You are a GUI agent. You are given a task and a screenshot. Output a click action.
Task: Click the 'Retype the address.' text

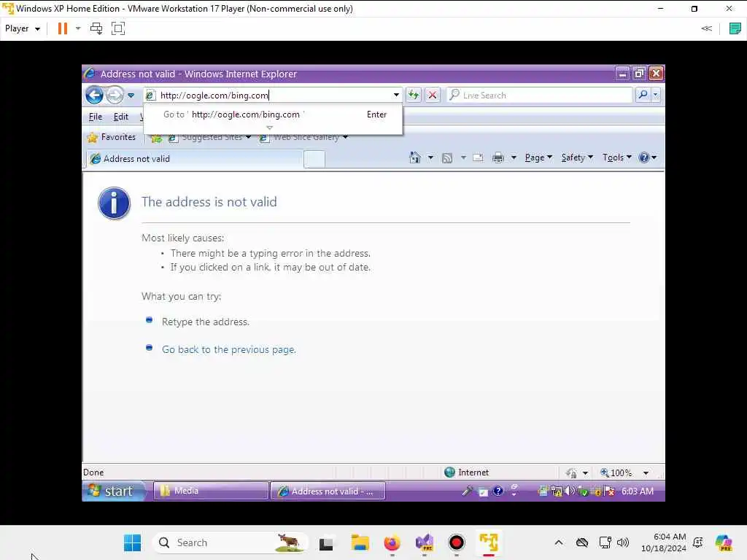click(x=205, y=322)
